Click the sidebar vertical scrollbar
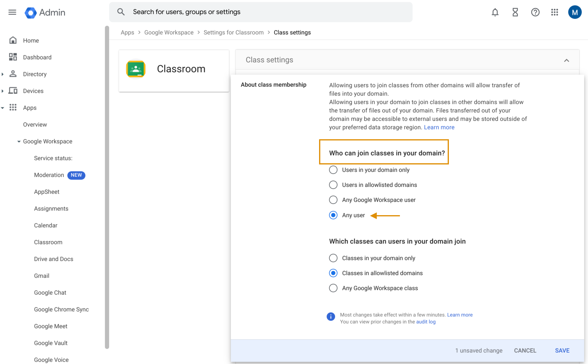 click(x=107, y=188)
